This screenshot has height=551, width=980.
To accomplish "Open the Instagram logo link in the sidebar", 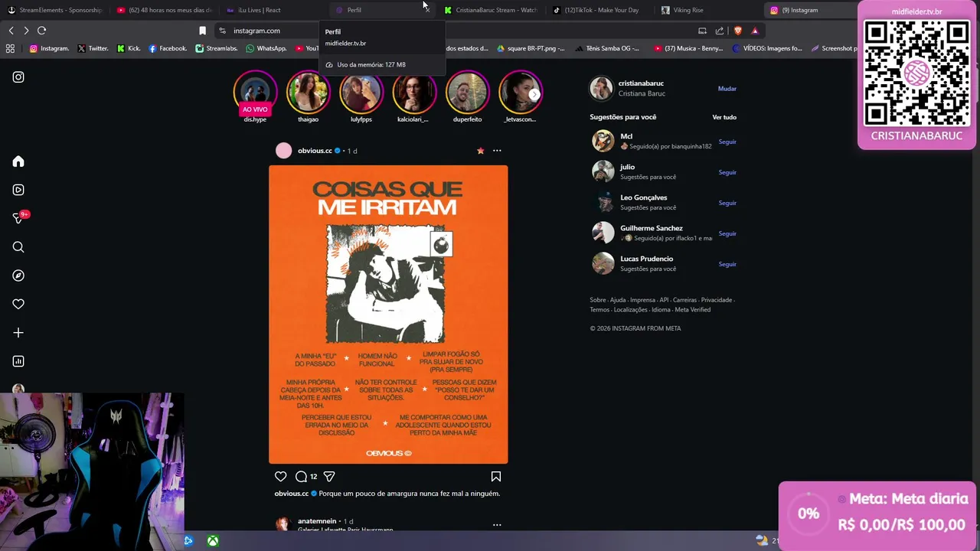I will pyautogui.click(x=18, y=77).
